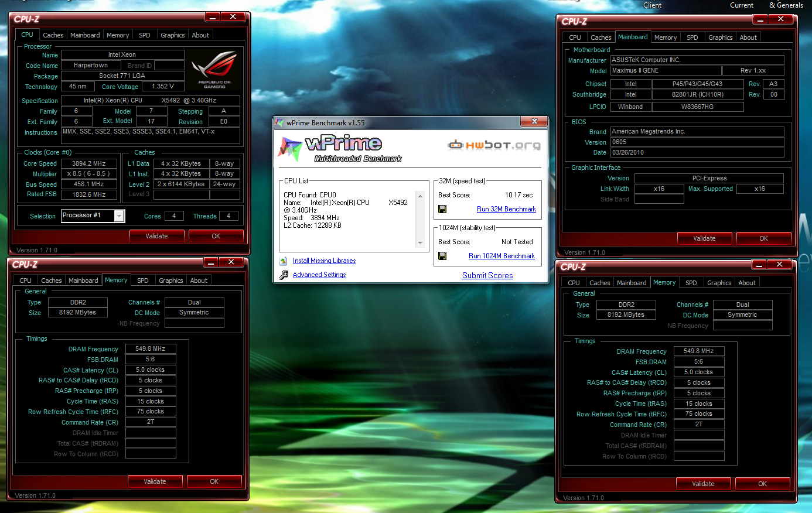This screenshot has width=812, height=513.
Task: Click DRAM Frequency value in bottom-left CPU-Z window
Action: click(x=151, y=349)
